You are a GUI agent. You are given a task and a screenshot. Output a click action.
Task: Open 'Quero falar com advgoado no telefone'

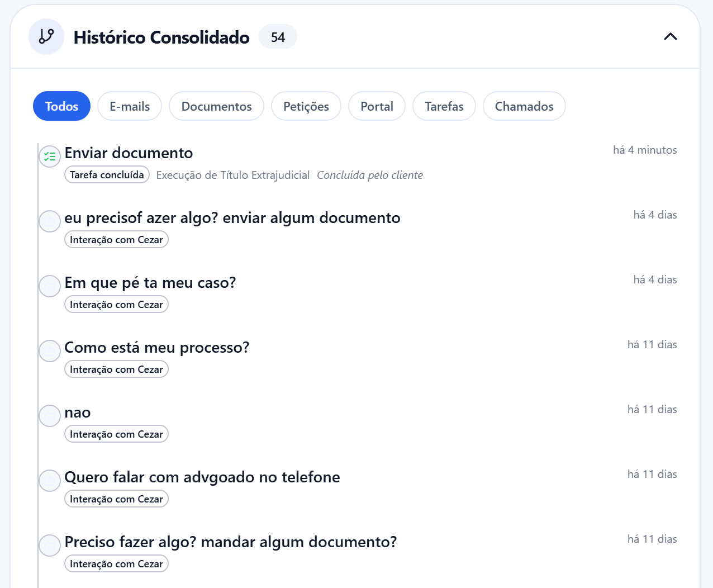pos(202,477)
